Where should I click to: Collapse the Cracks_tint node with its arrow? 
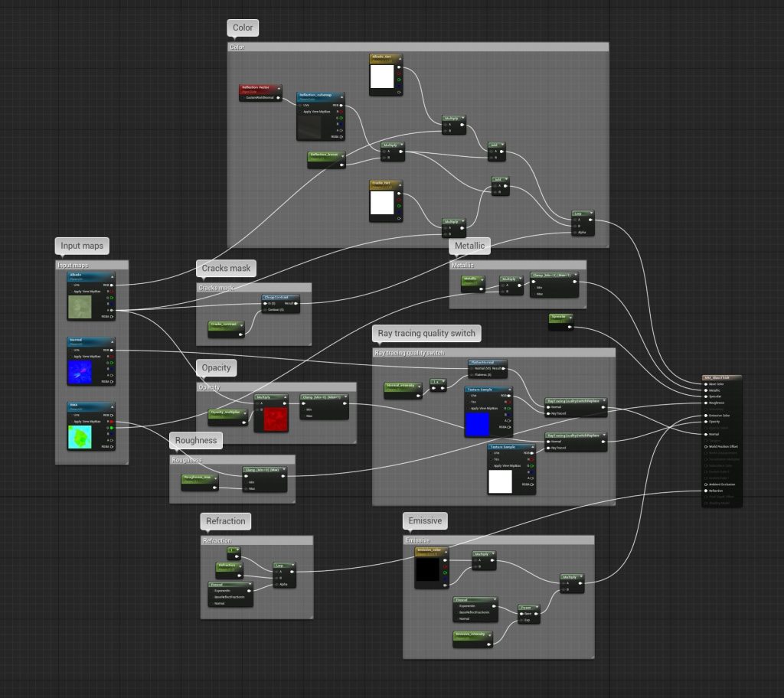[400, 185]
